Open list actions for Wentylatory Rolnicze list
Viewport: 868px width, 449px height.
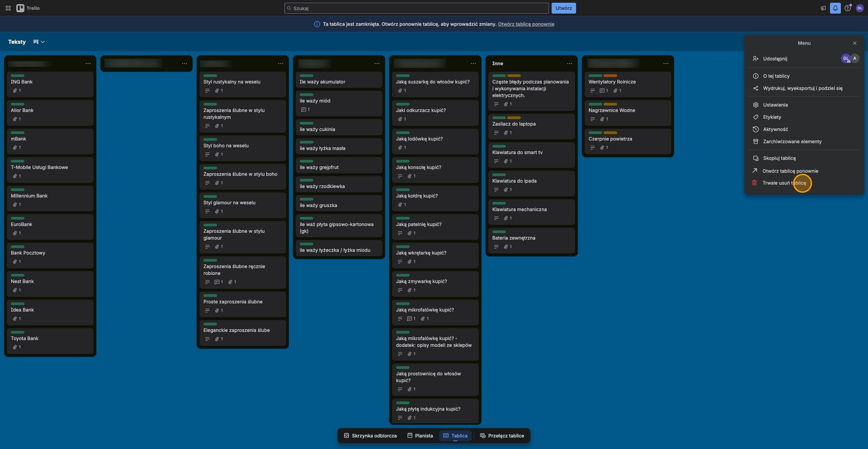[x=666, y=63]
